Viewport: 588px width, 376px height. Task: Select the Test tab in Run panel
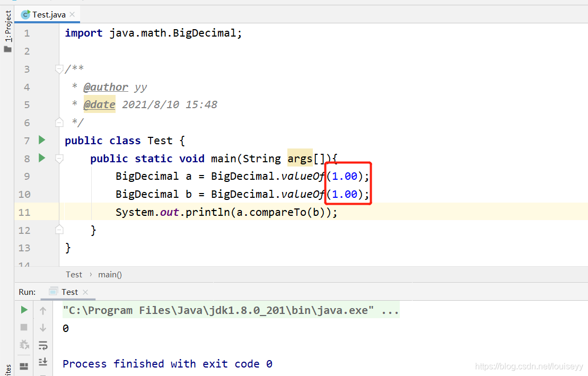(x=69, y=292)
